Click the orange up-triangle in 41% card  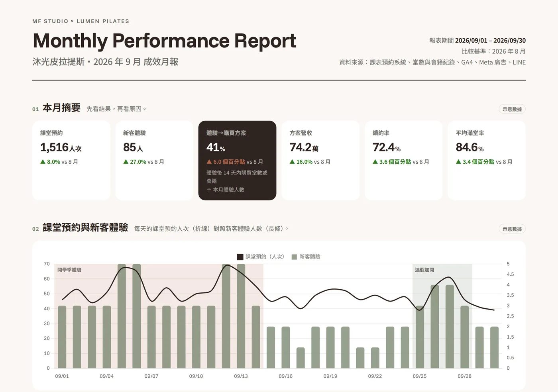[x=209, y=162]
